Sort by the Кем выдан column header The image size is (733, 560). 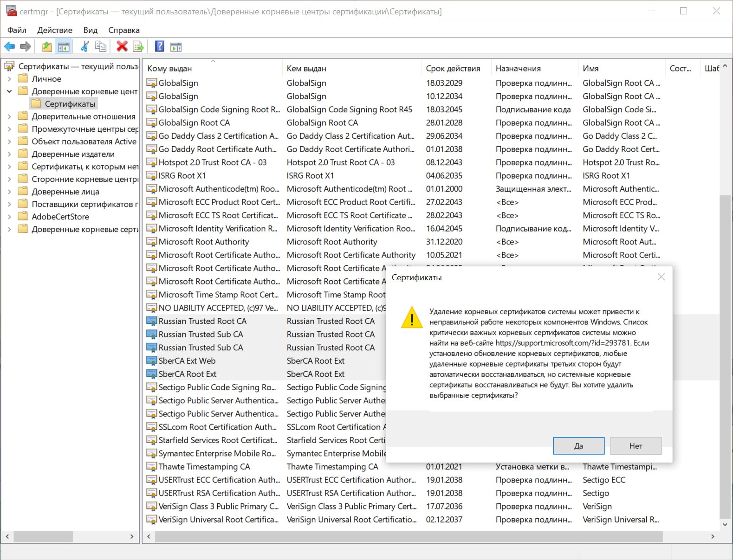click(352, 68)
